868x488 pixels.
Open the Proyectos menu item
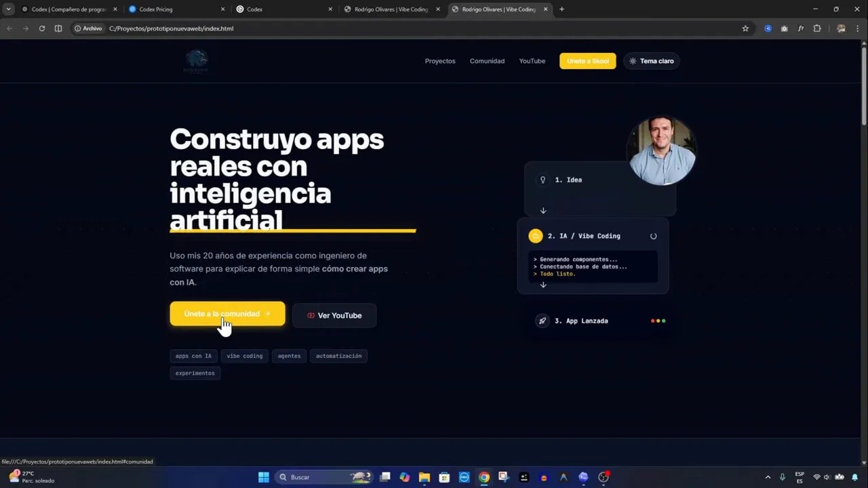pyautogui.click(x=439, y=61)
